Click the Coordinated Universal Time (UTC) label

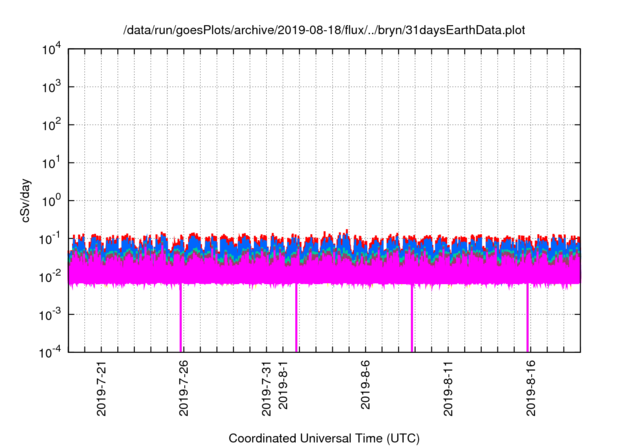(x=324, y=438)
